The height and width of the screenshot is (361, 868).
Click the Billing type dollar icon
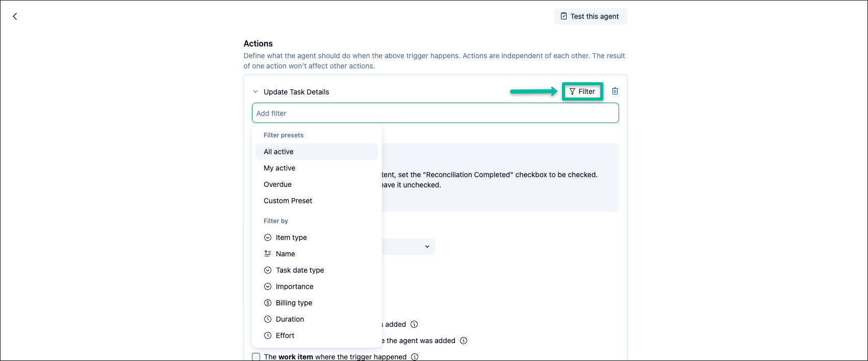coord(268,303)
